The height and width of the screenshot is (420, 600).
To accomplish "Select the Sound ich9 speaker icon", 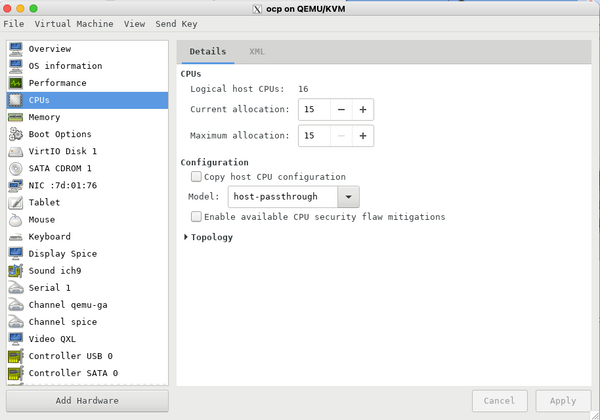I will [x=16, y=271].
